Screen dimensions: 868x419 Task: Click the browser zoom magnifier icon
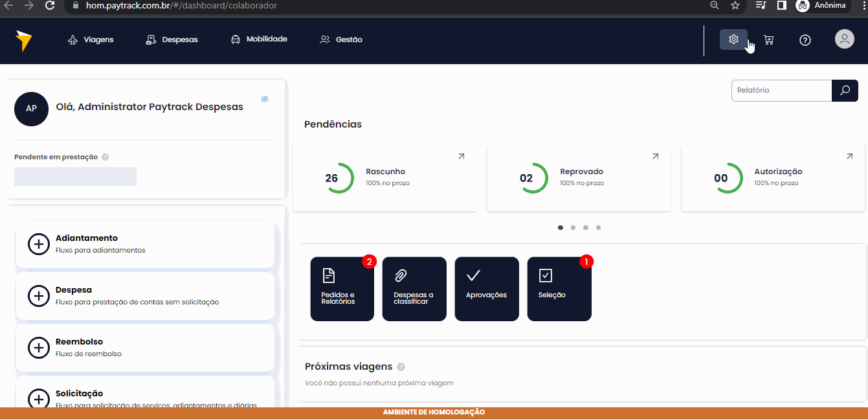[x=715, y=5]
